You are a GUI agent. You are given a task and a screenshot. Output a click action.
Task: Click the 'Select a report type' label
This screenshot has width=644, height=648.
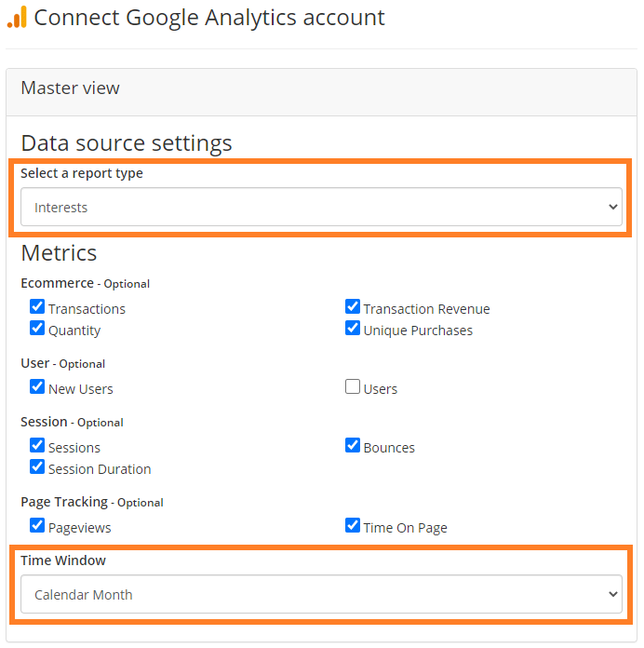coord(82,173)
